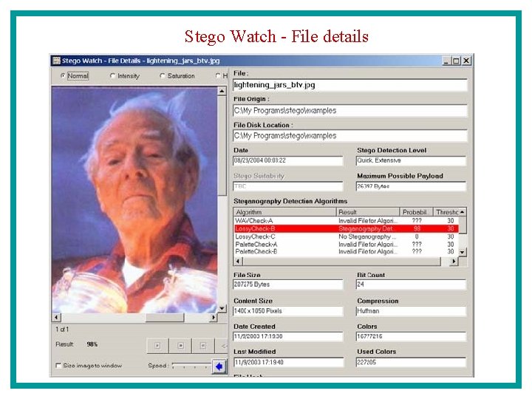Sort by the Algorithm column header
The height and width of the screenshot is (399, 532).
point(285,212)
